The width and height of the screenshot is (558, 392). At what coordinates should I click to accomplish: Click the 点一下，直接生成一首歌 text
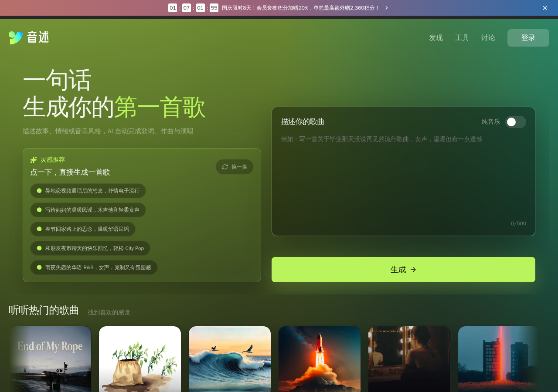coord(70,172)
